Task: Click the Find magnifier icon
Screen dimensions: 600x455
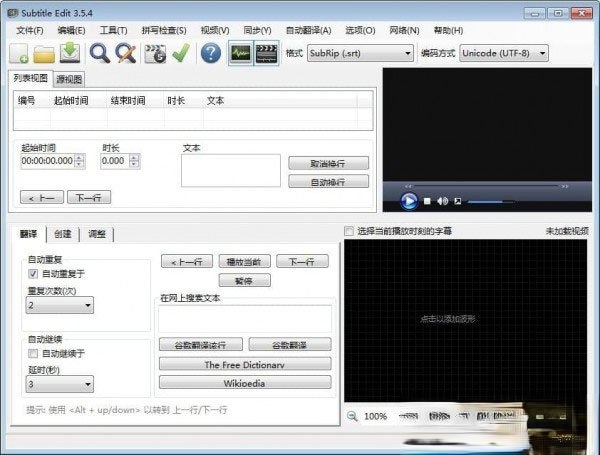Action: pos(100,53)
